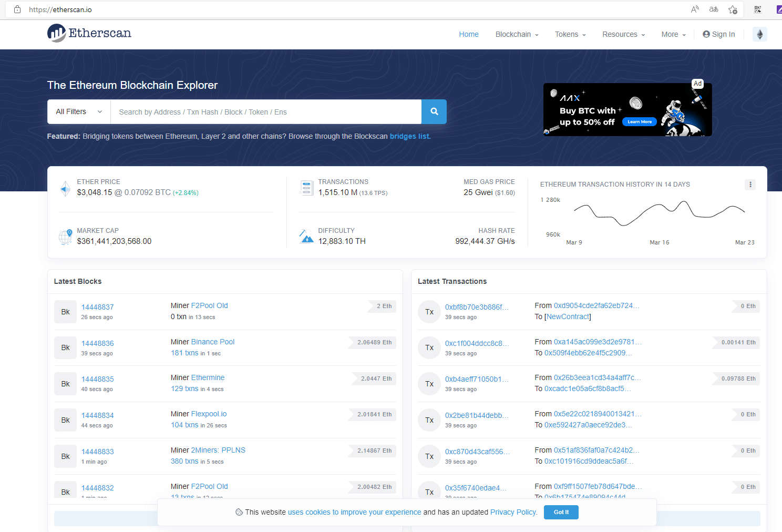Dismiss cookie notice with Got It
The width and height of the screenshot is (782, 532).
(x=561, y=512)
